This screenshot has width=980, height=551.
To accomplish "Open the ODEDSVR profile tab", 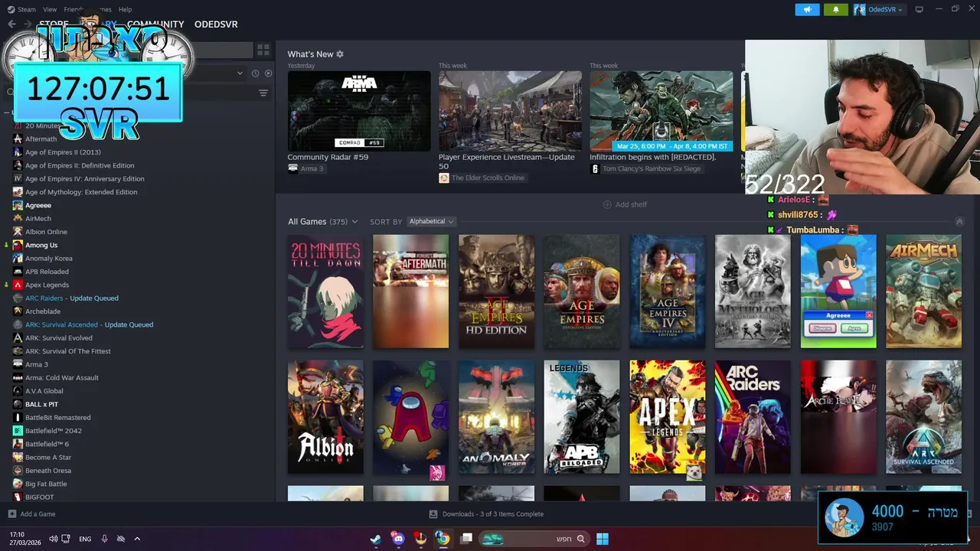I will 216,24.
